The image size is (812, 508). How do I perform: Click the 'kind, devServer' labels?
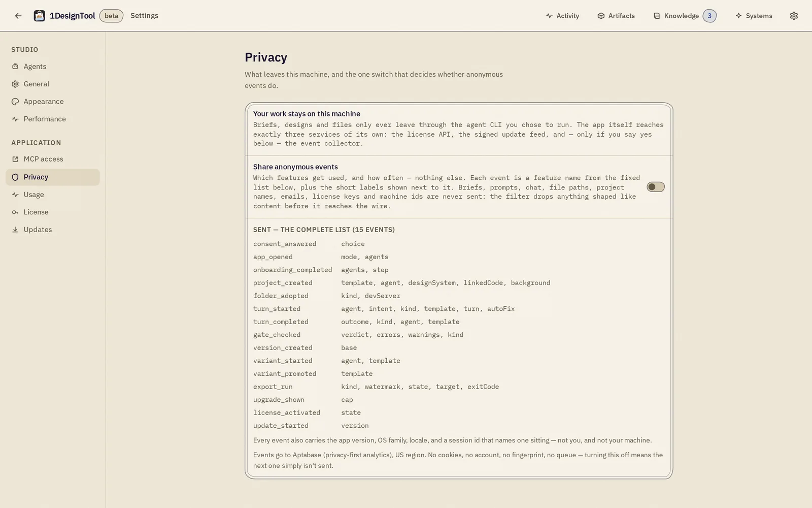click(x=370, y=296)
